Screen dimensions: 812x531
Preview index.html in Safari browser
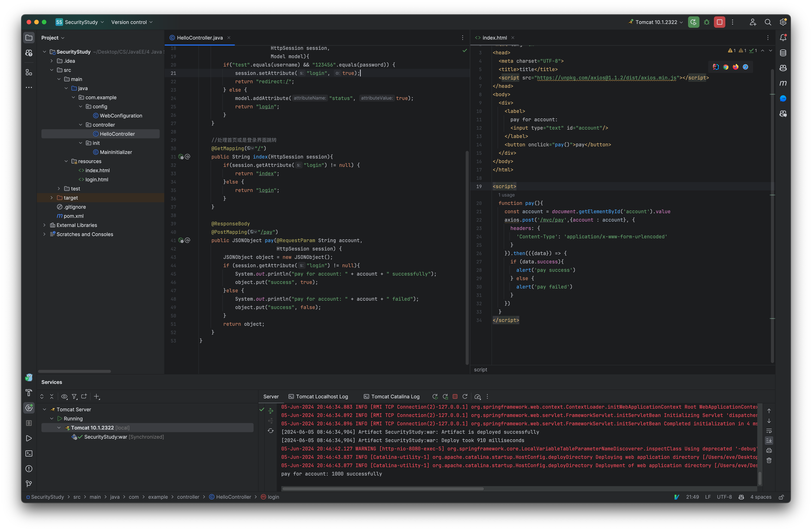pos(745,67)
